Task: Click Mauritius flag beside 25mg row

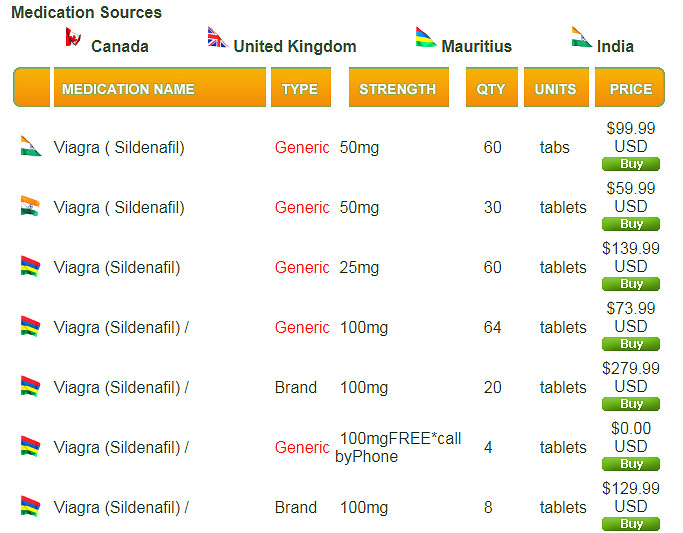Action: click(x=30, y=266)
